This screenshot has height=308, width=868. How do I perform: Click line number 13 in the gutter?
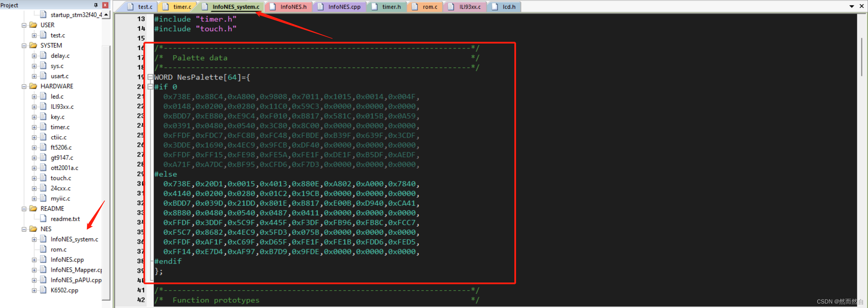click(141, 19)
